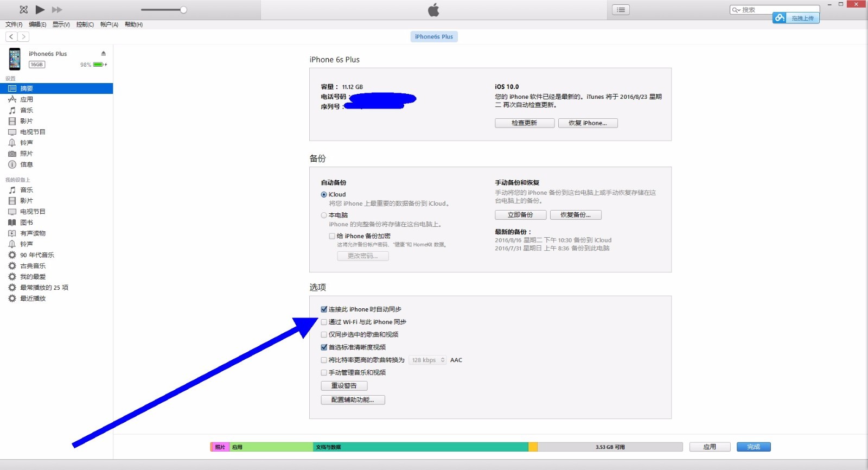The image size is (868, 470).
Task: Click the blue 完成 button
Action: coord(754,447)
